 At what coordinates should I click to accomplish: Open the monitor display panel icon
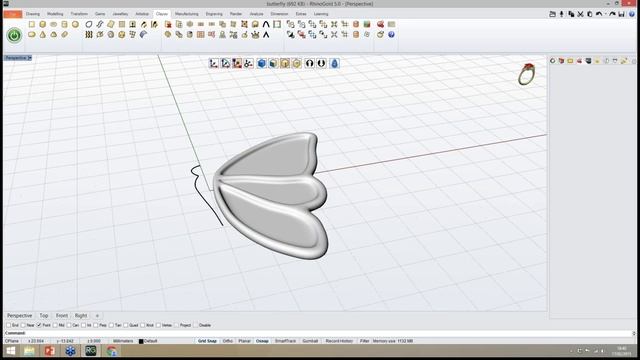tap(588, 61)
